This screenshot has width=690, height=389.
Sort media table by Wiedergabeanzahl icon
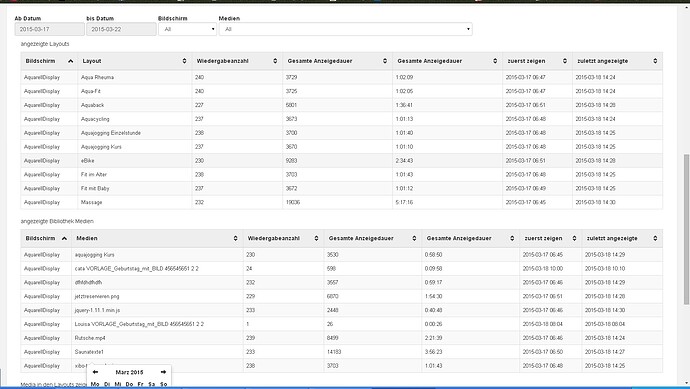316,239
